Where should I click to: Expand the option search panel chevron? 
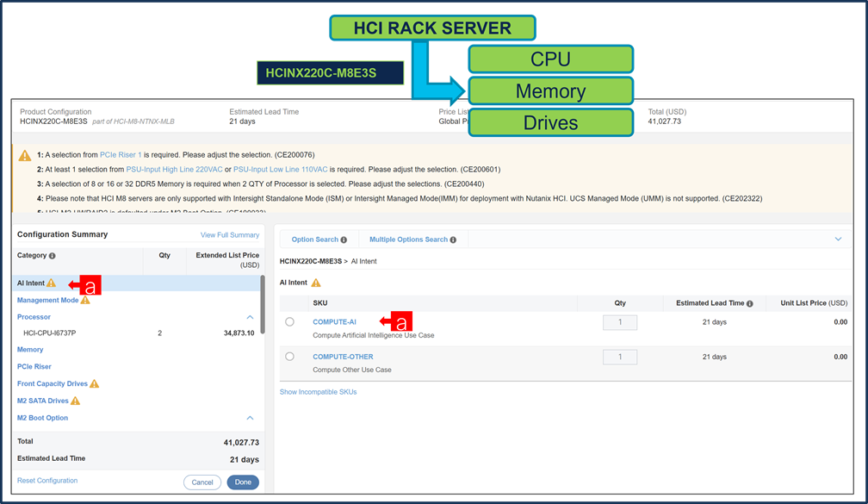(x=838, y=240)
